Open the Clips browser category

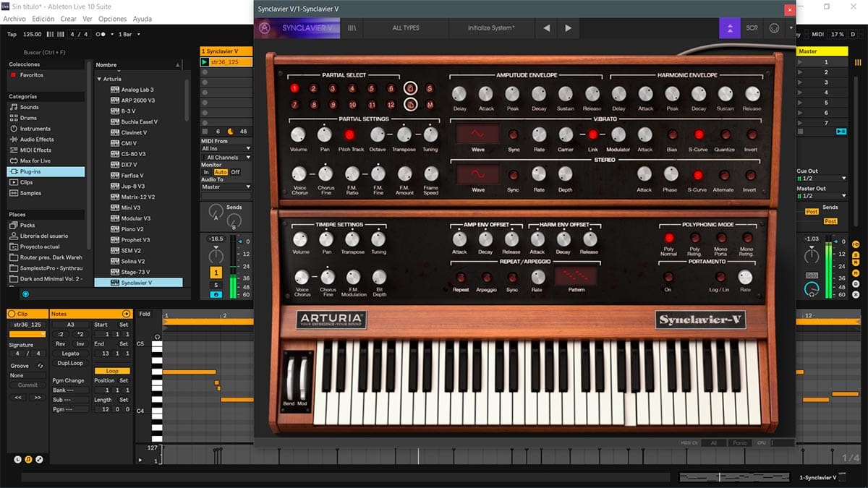[x=27, y=182]
